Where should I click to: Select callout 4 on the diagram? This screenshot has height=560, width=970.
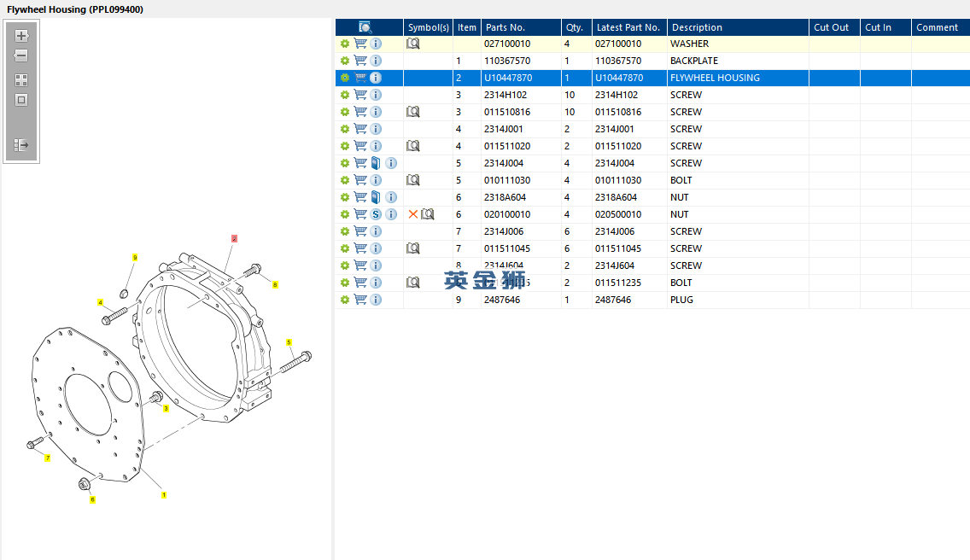[x=100, y=302]
